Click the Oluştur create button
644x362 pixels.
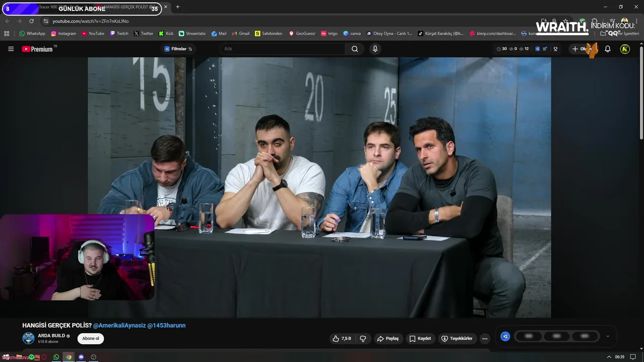[x=583, y=49]
